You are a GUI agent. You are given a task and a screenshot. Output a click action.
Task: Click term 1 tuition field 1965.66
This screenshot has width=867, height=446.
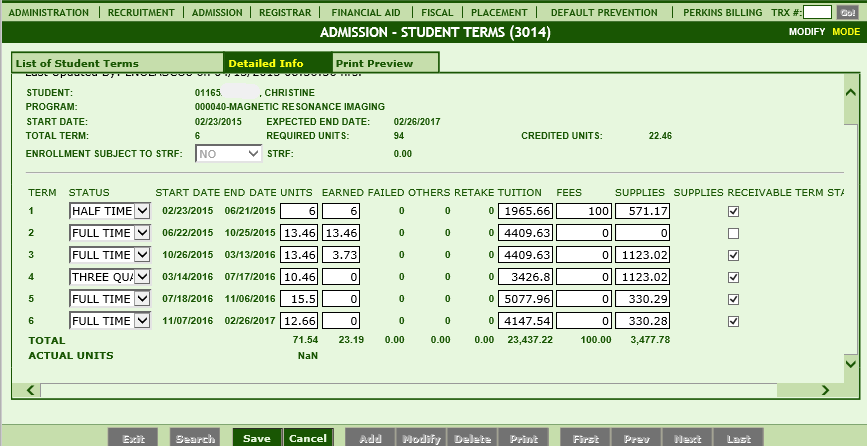526,211
